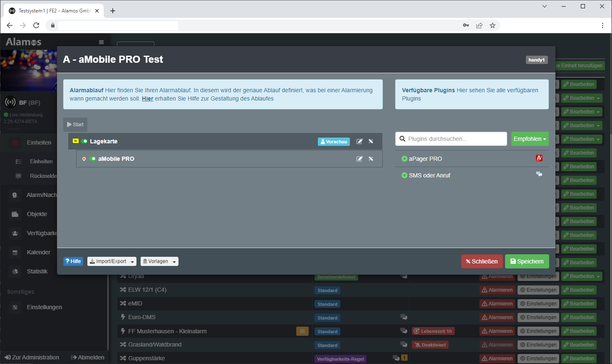Bookmark this page with the star icon
The width and height of the screenshot is (612, 364).
click(x=493, y=25)
